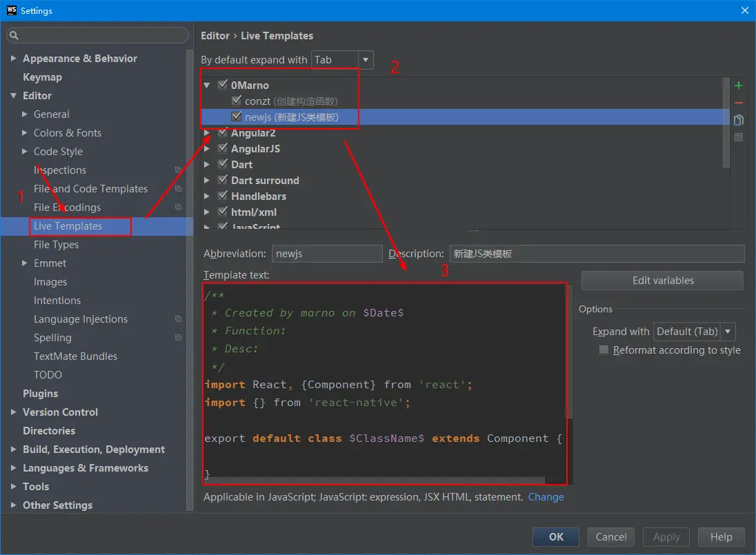756x555 pixels.
Task: Click the project-level icon beside Spelling
Action: point(178,338)
